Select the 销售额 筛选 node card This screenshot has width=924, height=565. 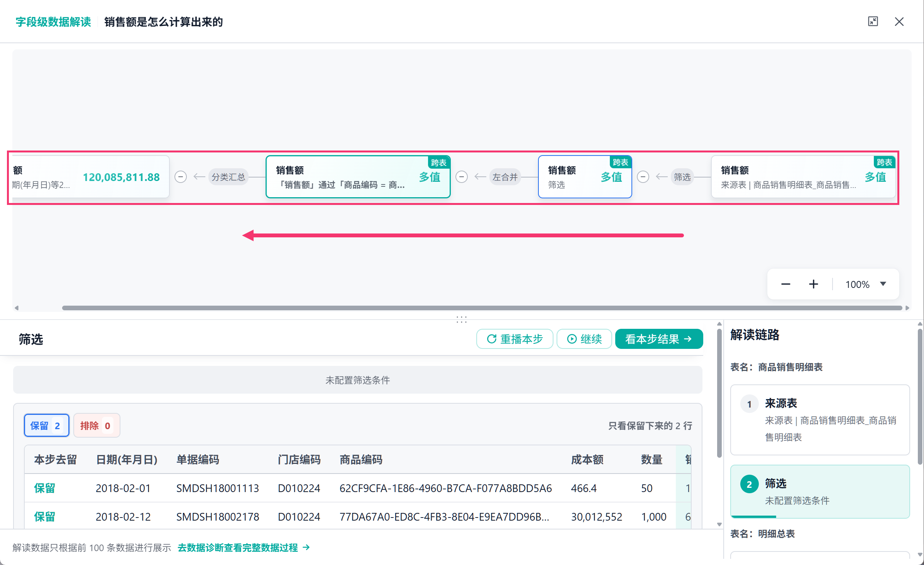(585, 177)
